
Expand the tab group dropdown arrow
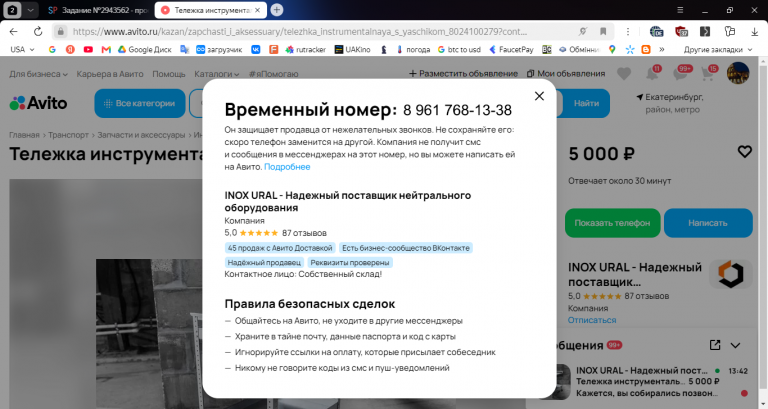click(30, 10)
